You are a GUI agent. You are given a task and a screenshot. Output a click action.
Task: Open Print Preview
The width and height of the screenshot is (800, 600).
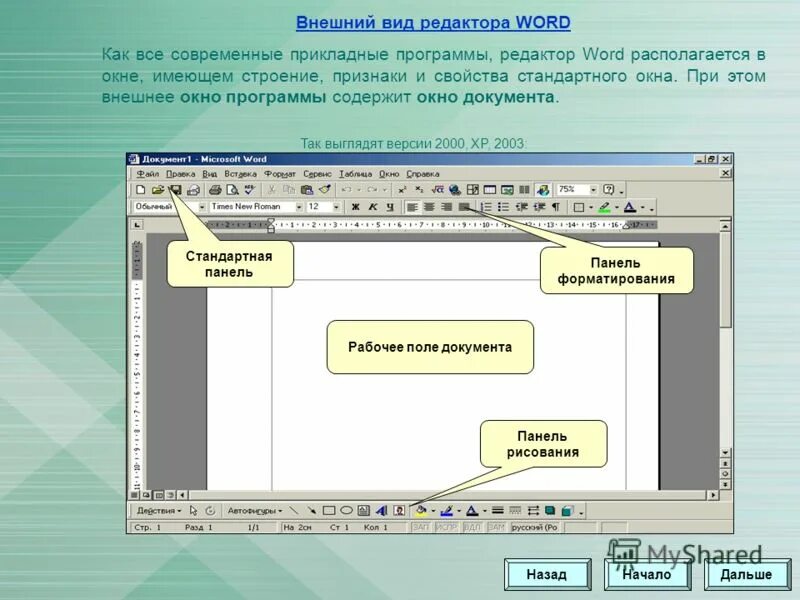233,190
